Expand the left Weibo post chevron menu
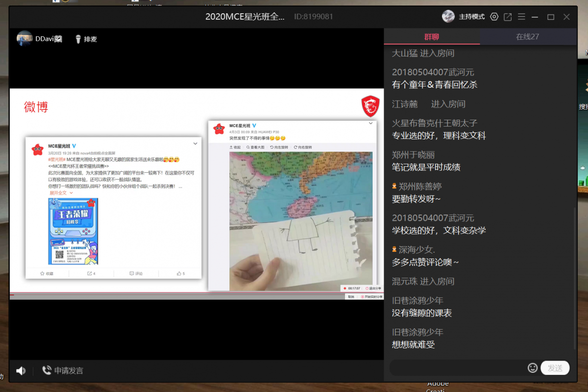 pyautogui.click(x=195, y=143)
